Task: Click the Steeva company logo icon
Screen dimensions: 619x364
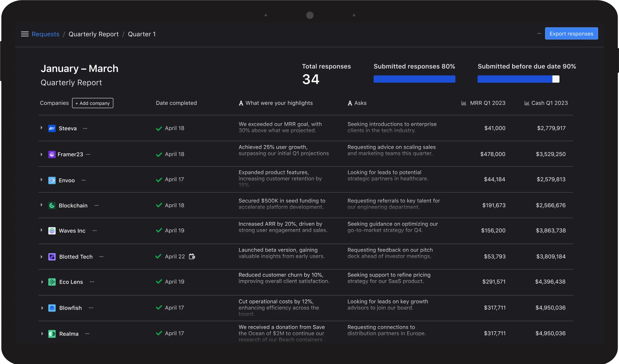Action: [52, 128]
